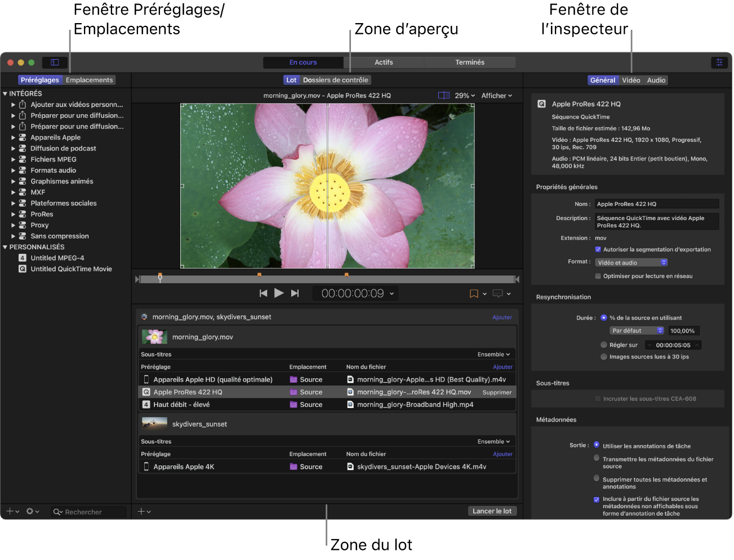Click Ajouter link for skydivers_sunset presets
The width and height of the screenshot is (734, 560).
[502, 454]
